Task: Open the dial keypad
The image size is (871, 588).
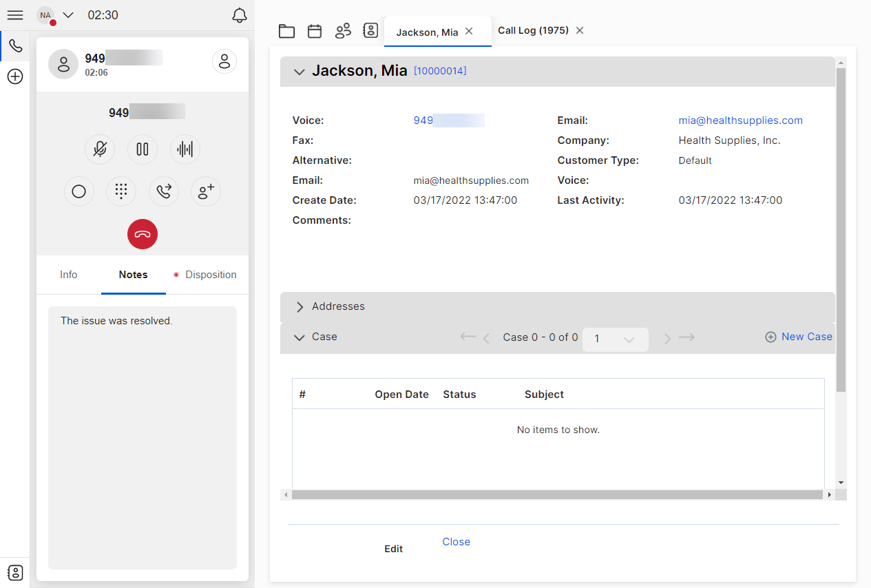Action: [121, 191]
